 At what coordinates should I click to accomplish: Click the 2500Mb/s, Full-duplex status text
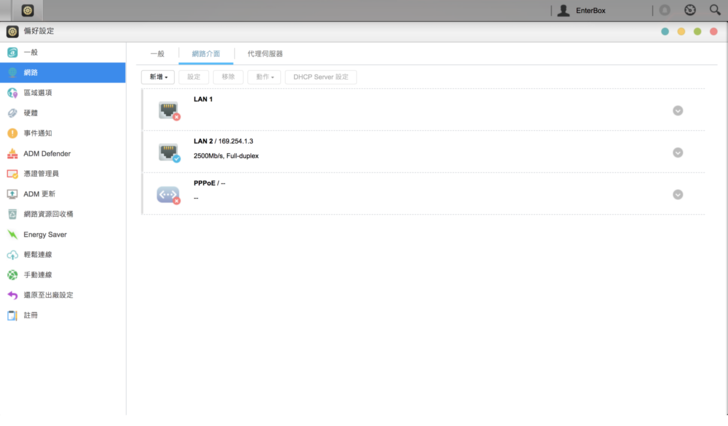(x=226, y=156)
